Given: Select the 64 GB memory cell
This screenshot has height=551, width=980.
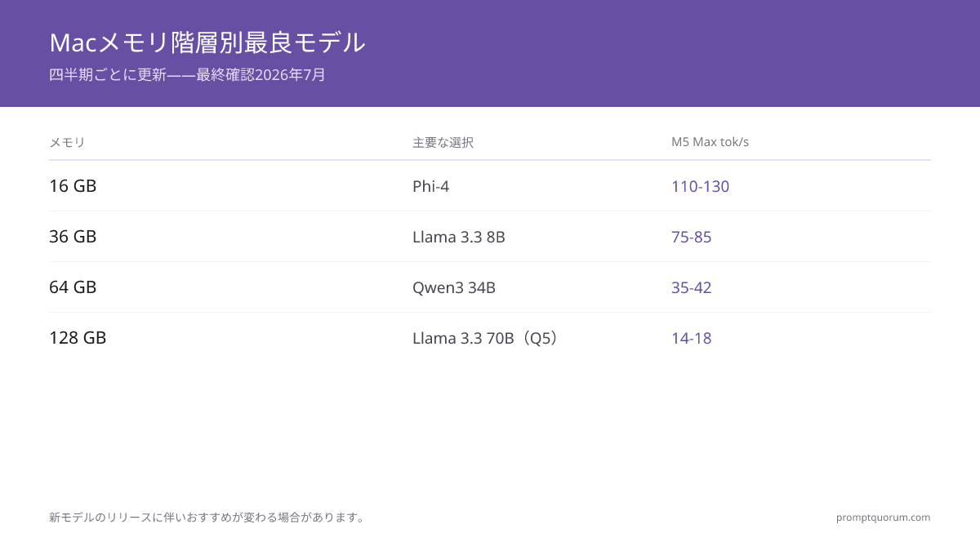Looking at the screenshot, I should tap(73, 287).
